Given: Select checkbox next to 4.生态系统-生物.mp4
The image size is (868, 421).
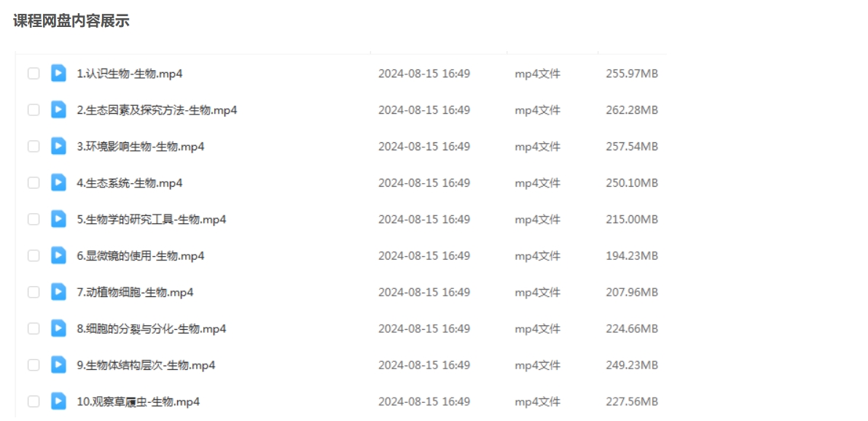Looking at the screenshot, I should click(x=34, y=183).
